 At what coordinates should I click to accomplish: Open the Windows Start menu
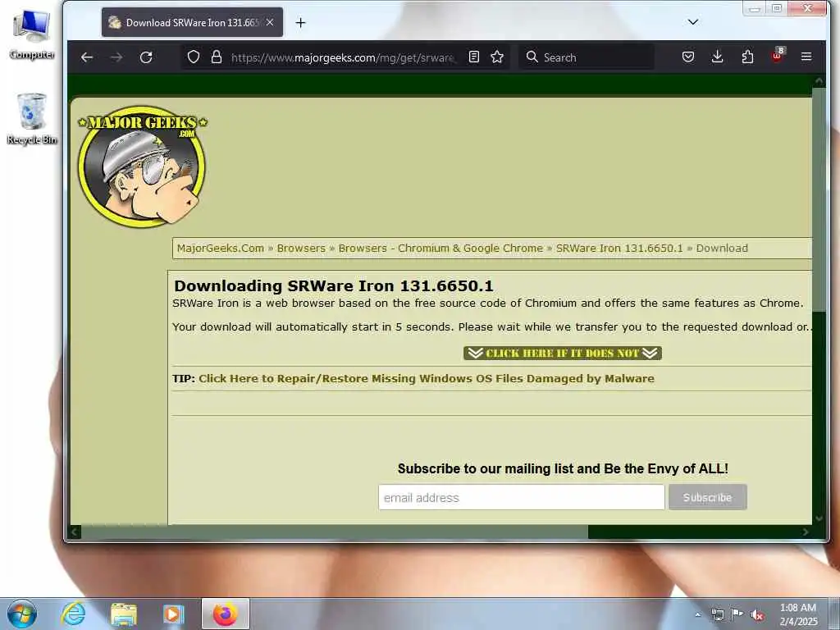(22, 614)
